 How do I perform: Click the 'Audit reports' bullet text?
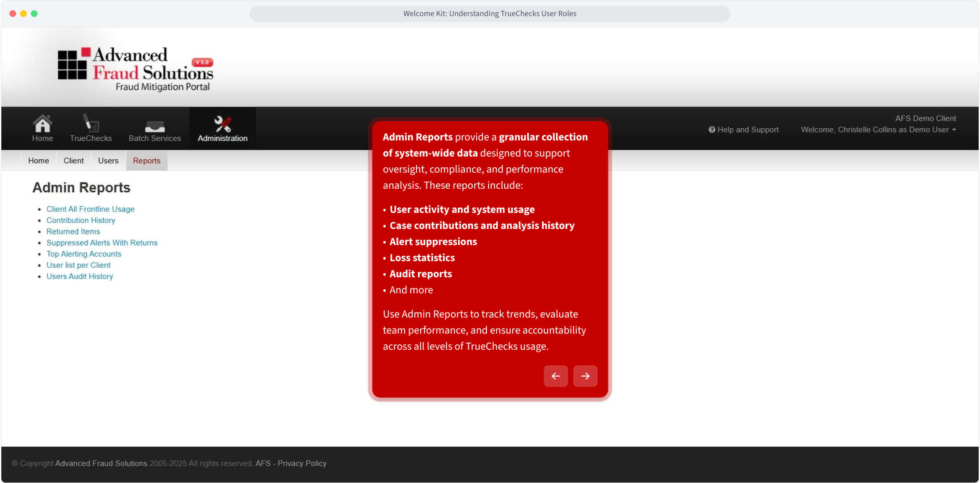[421, 274]
